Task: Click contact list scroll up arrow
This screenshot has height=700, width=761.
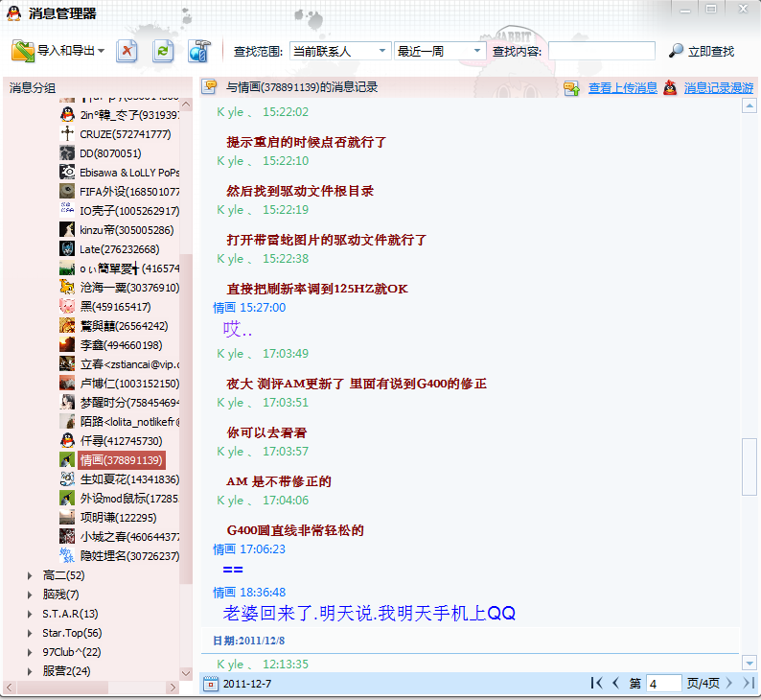Action: pyautogui.click(x=186, y=104)
